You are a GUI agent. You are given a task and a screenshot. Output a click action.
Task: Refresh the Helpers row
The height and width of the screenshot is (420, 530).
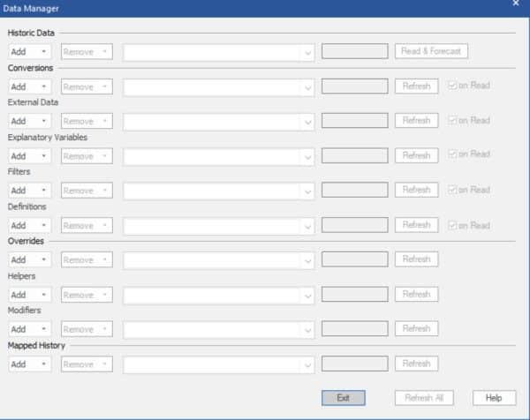(x=416, y=294)
